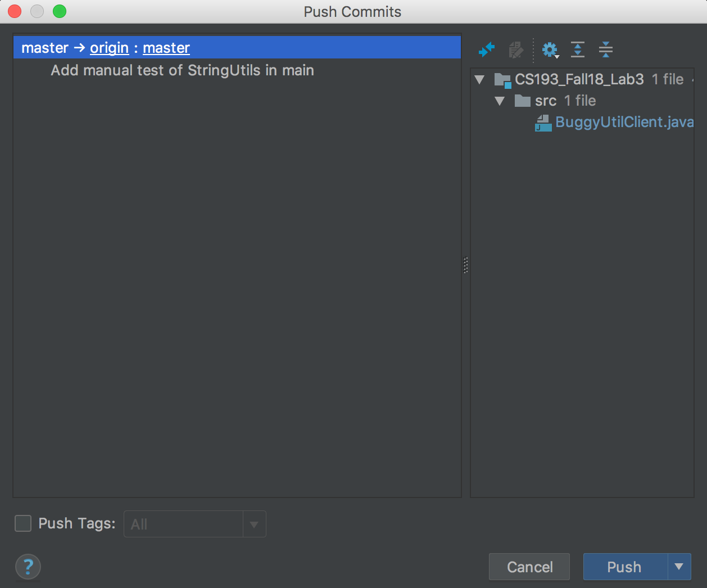Open the Push button dropdown arrow

click(679, 567)
